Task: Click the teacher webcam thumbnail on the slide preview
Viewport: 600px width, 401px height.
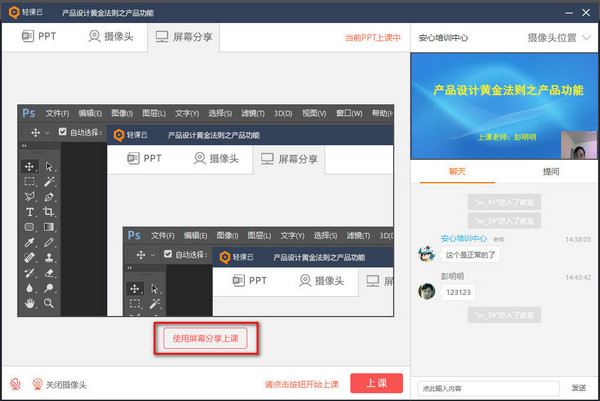Action: [579, 145]
